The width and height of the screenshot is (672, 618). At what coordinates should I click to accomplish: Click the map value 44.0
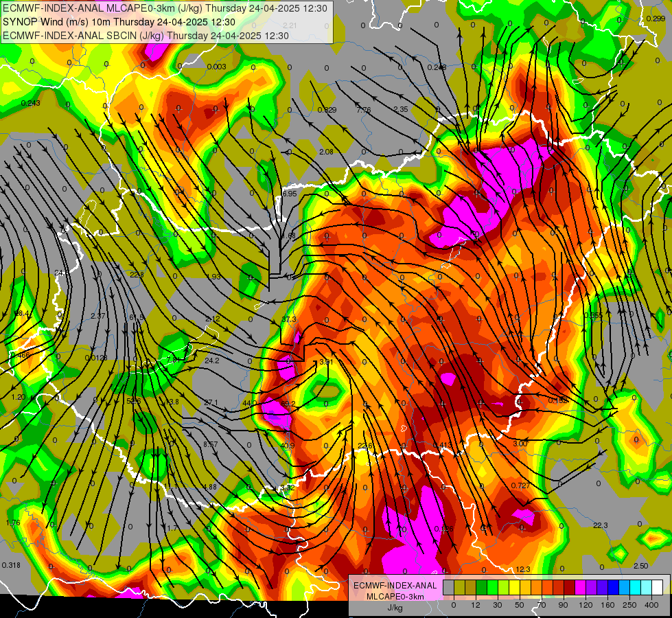pos(249,403)
